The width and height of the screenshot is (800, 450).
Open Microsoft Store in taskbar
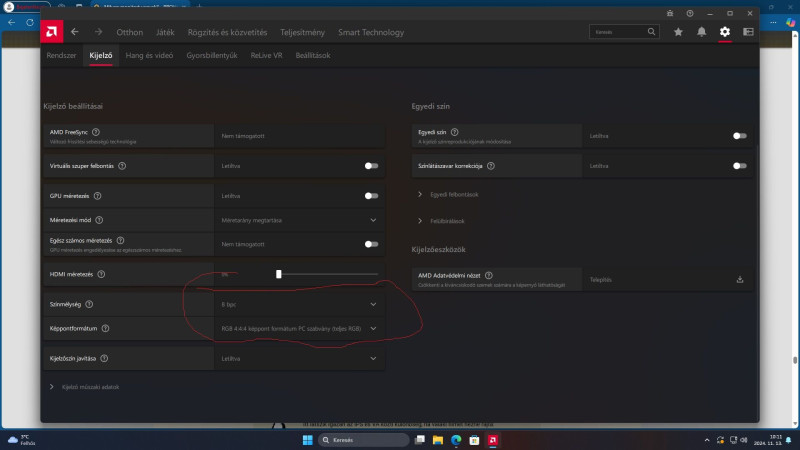[x=474, y=440]
